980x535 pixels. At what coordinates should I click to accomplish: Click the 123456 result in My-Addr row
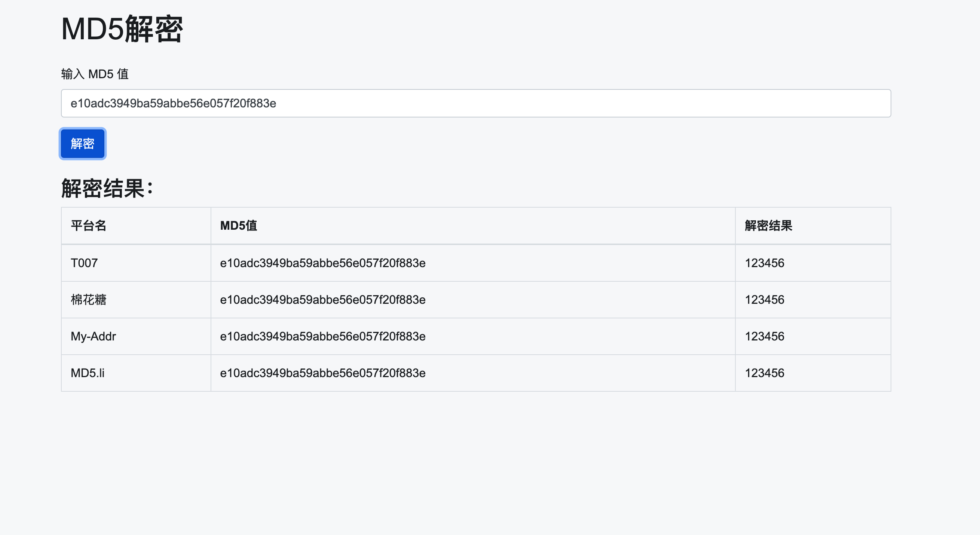[x=764, y=336]
